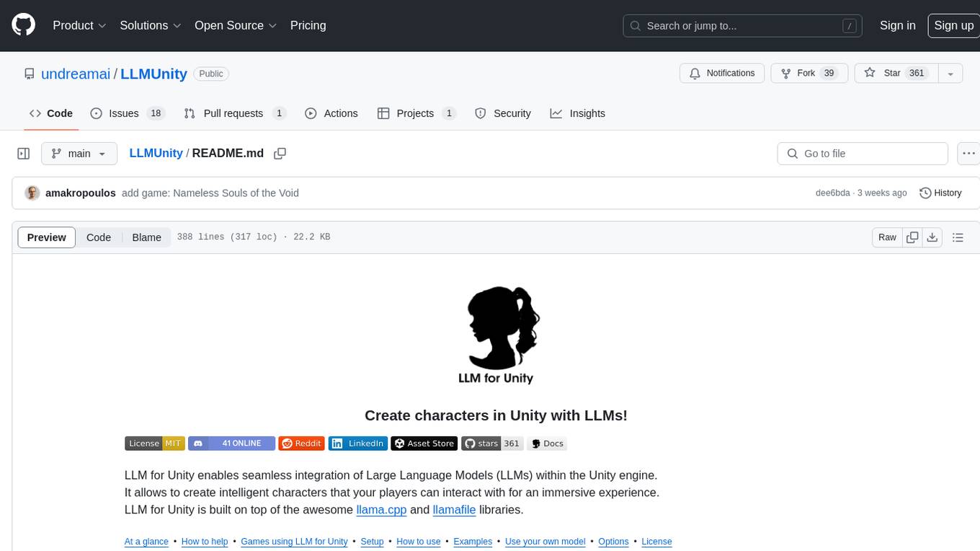Viewport: 980px width, 551px height.
Task: Click the GitHub stars 361 badge
Action: coord(492,444)
